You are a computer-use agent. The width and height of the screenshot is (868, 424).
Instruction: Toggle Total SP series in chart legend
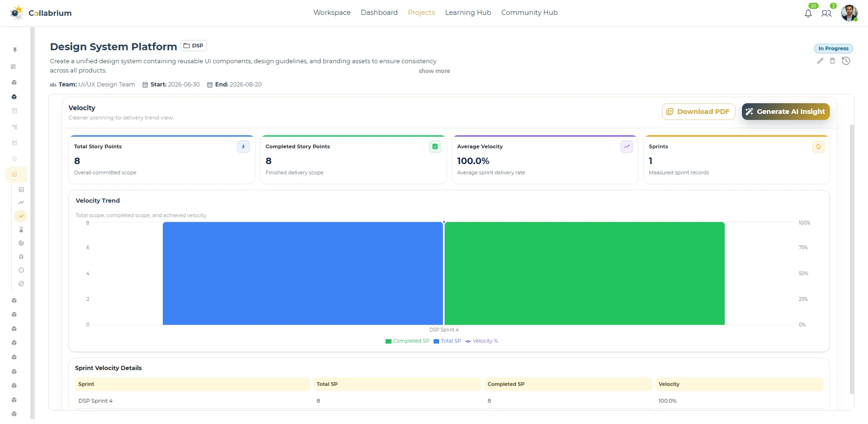(447, 341)
